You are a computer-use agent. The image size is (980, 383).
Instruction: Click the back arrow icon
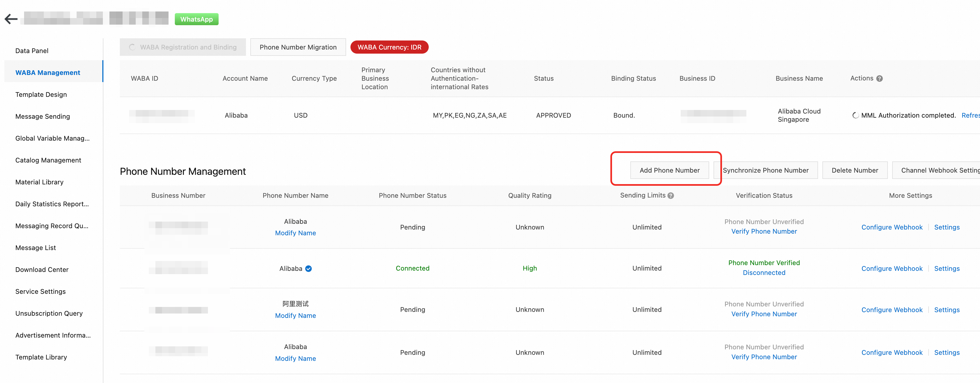[11, 19]
